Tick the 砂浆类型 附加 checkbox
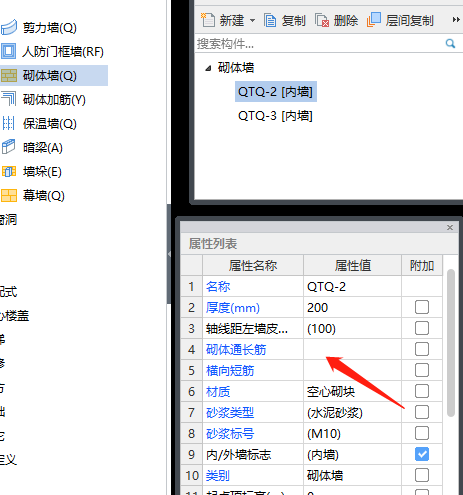 pos(422,412)
